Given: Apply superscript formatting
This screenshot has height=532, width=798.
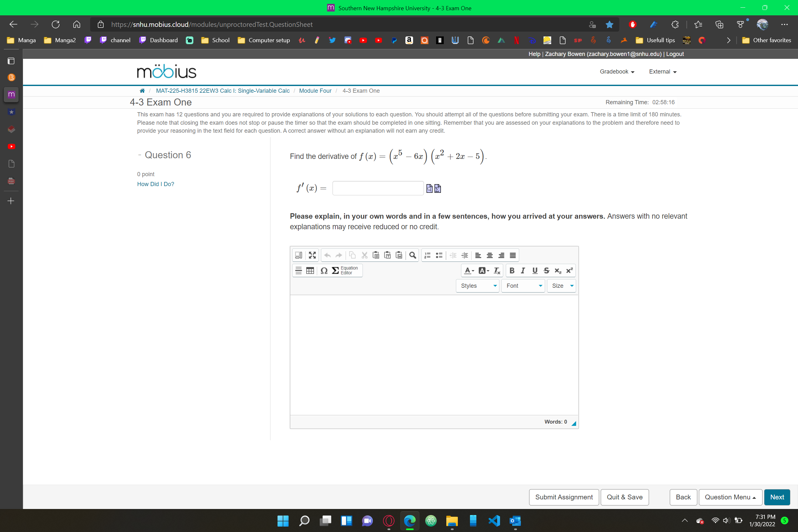Looking at the screenshot, I should [x=569, y=270].
